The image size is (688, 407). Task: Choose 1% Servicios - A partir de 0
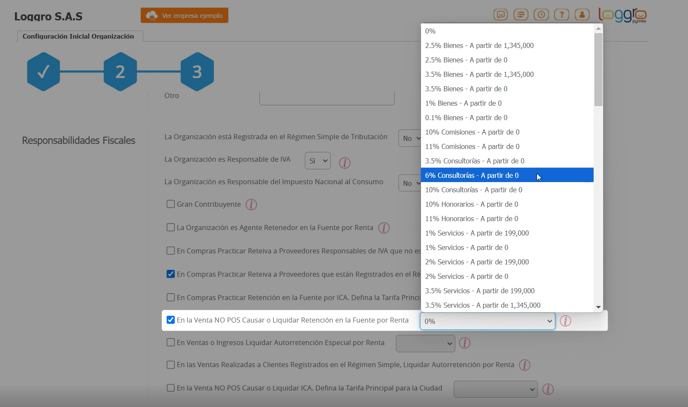(507, 248)
